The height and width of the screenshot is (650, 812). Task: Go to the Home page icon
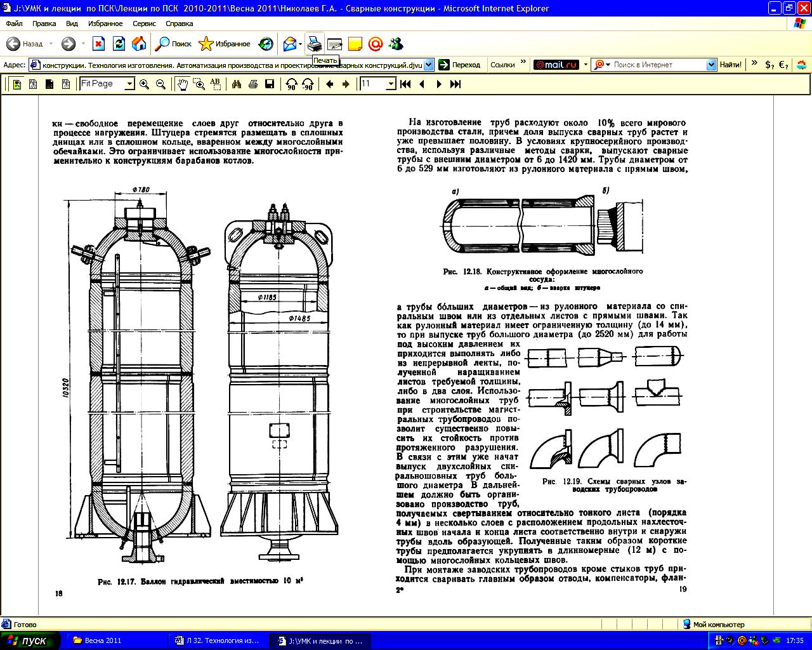pyautogui.click(x=138, y=44)
